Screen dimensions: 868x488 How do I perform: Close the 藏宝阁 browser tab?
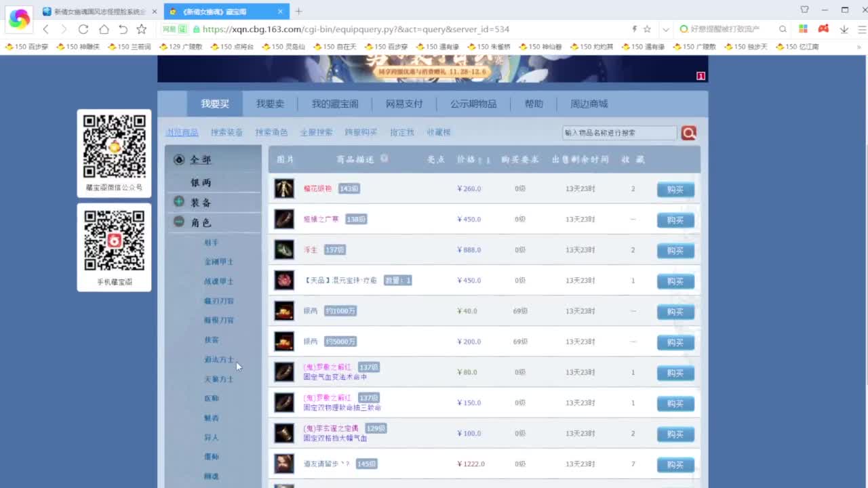click(281, 12)
